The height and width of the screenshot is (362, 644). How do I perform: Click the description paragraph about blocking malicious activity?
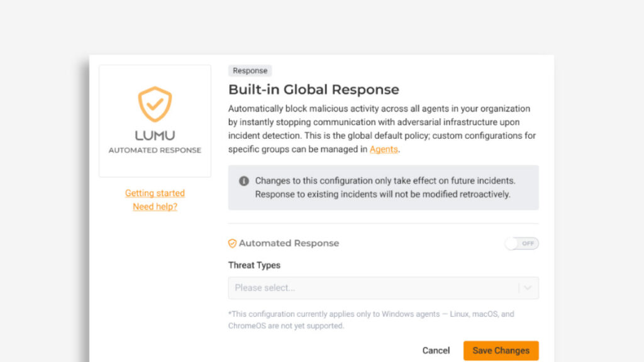coord(382,129)
